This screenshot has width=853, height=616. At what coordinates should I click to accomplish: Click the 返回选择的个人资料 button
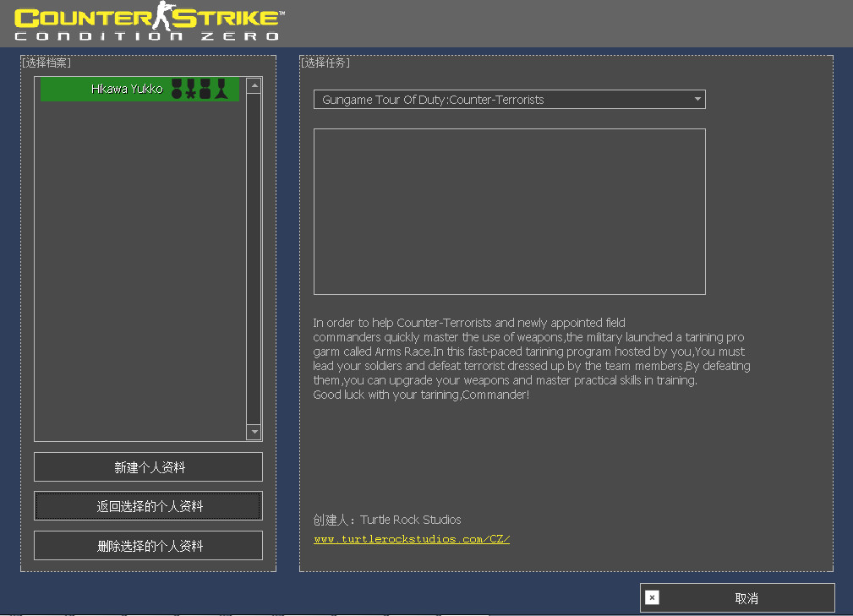pyautogui.click(x=148, y=505)
